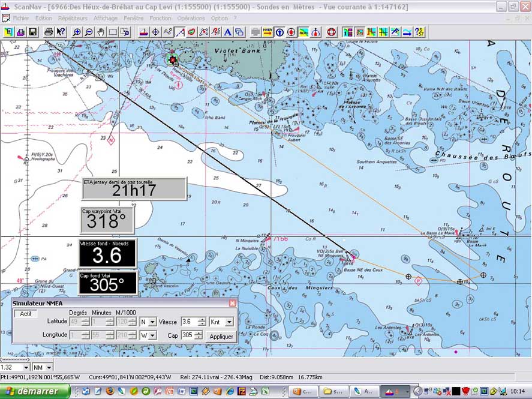The height and width of the screenshot is (399, 532).
Task: Click the red boat icon in toolbar
Action: point(144,32)
